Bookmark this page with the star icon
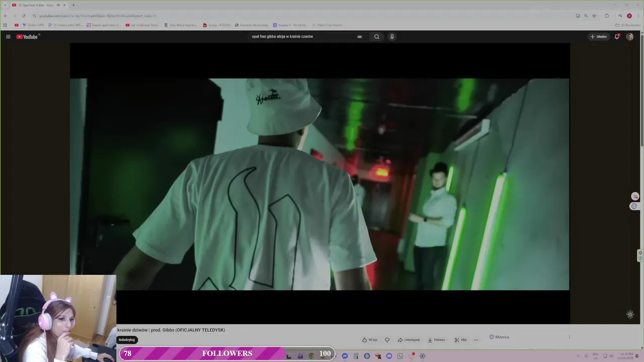 (x=594, y=16)
